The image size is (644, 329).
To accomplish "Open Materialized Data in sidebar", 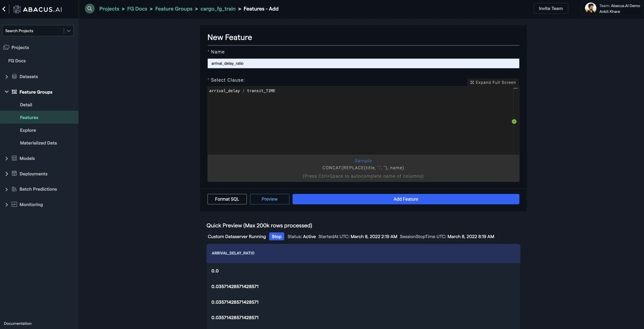I will [x=38, y=143].
